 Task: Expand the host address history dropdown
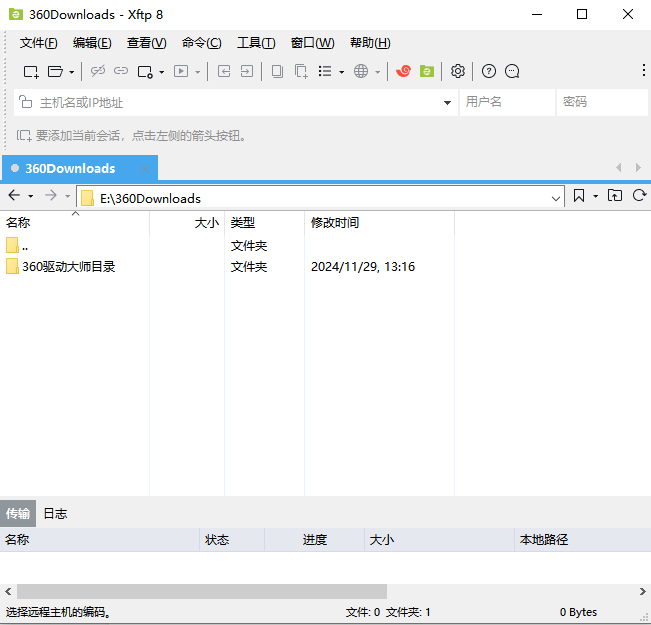[x=447, y=103]
